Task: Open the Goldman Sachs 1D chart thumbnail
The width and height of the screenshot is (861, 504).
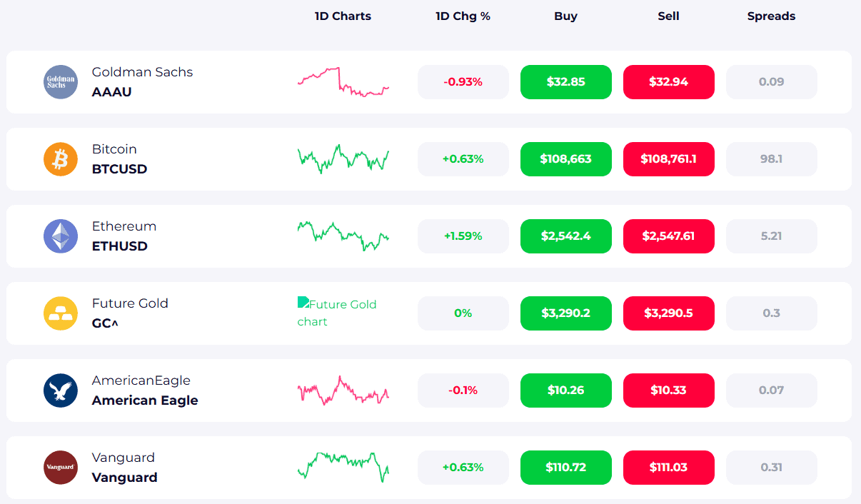Action: click(343, 82)
